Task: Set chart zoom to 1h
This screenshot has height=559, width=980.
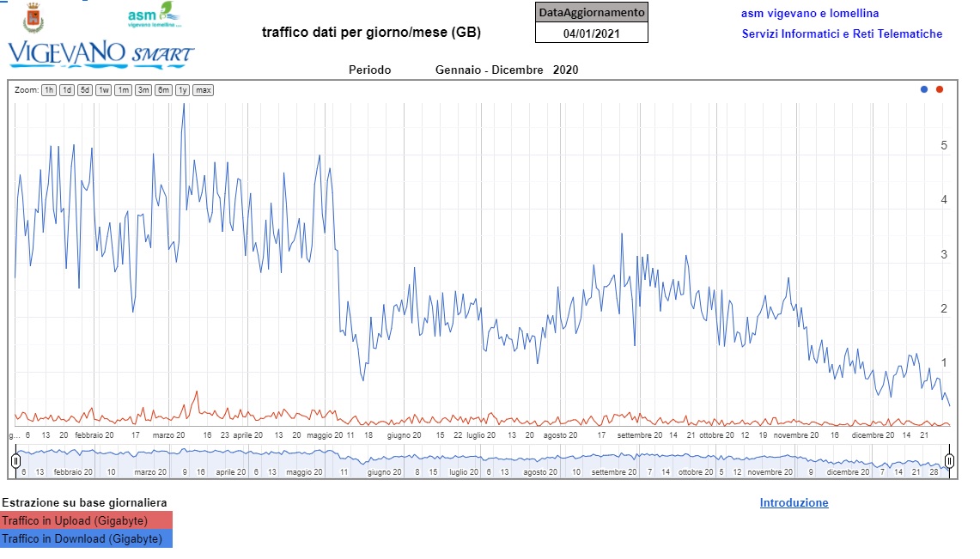Action: [49, 90]
